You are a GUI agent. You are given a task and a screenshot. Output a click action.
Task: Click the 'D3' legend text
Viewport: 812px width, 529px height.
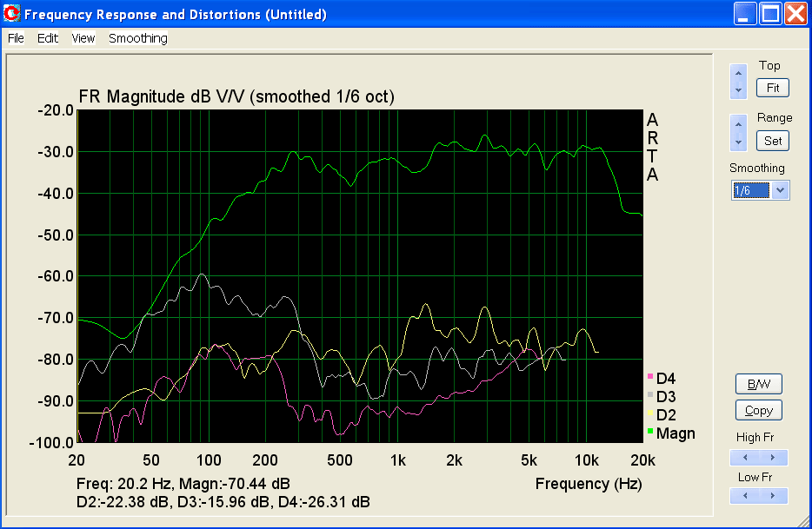pos(666,397)
